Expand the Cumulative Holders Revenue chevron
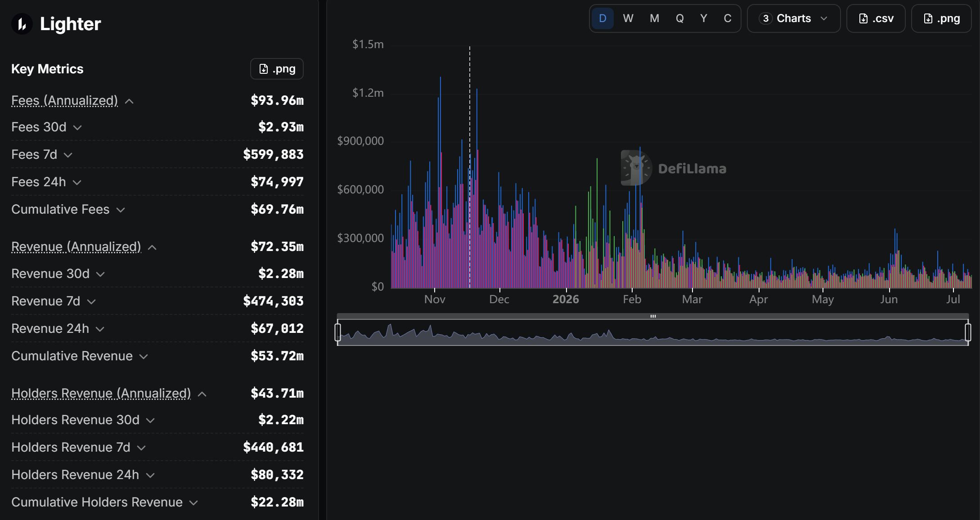 [x=193, y=503]
